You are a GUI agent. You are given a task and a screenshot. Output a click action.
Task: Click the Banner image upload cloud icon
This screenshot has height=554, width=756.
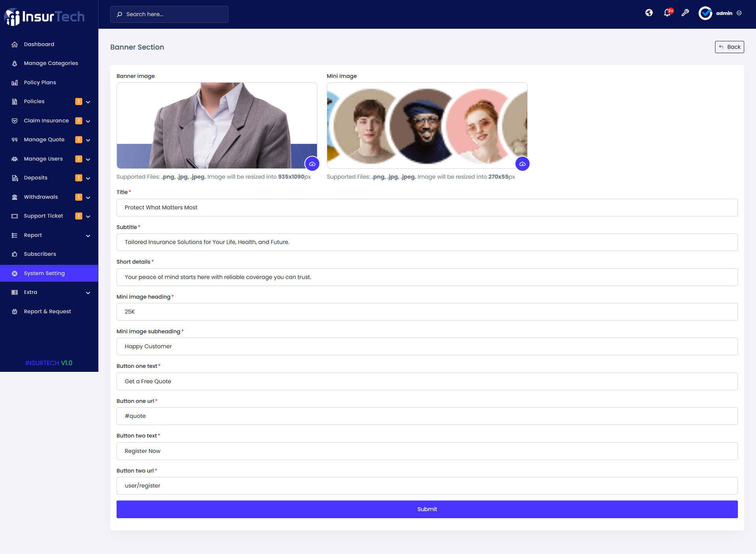pyautogui.click(x=312, y=164)
